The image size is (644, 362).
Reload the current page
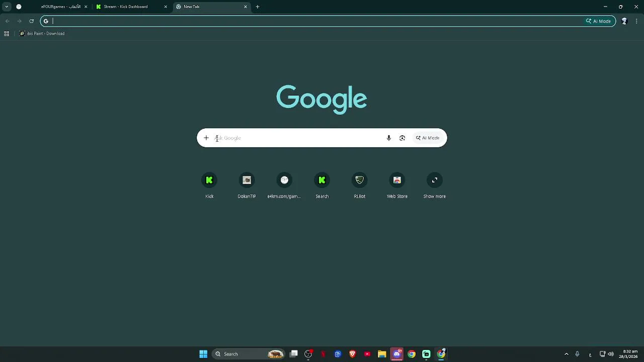click(x=31, y=21)
